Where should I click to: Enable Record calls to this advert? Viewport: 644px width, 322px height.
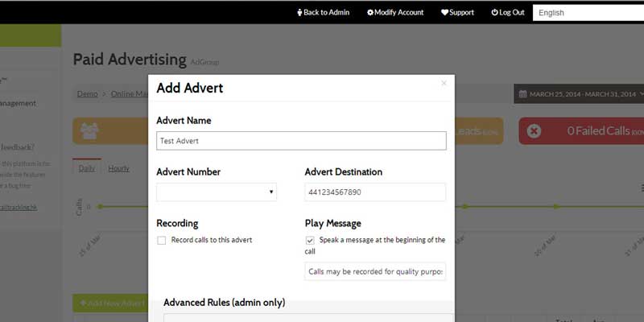pyautogui.click(x=162, y=240)
